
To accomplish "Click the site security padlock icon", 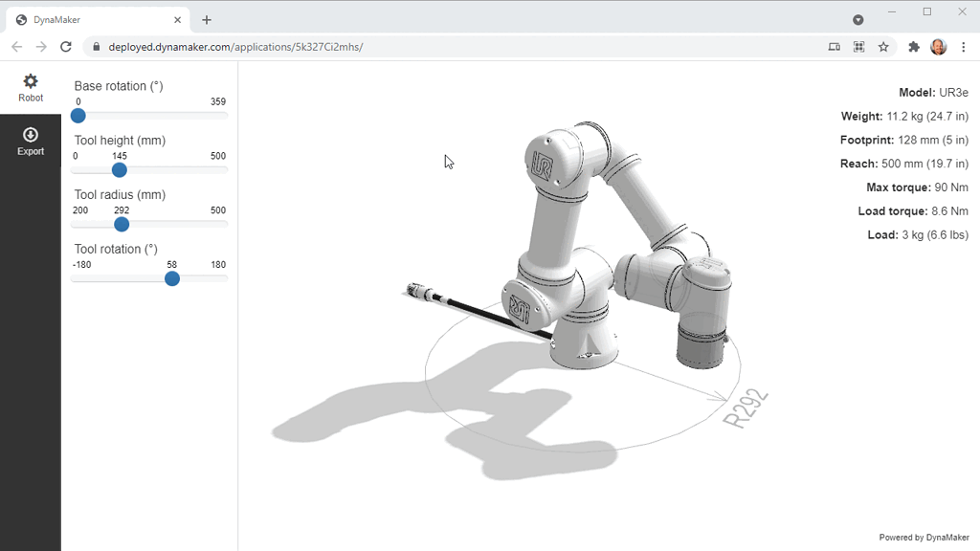I will 97,45.
